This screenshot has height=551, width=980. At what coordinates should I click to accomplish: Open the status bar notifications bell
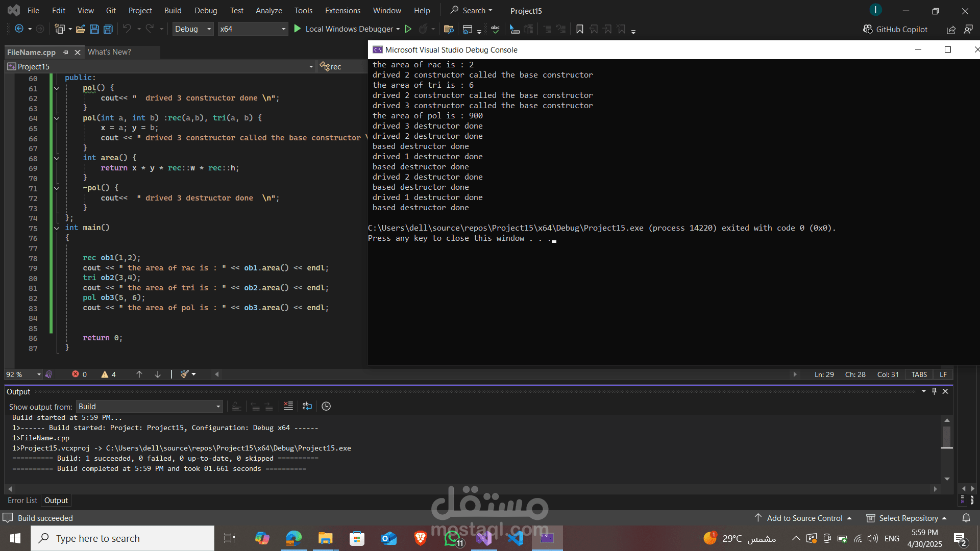click(966, 518)
